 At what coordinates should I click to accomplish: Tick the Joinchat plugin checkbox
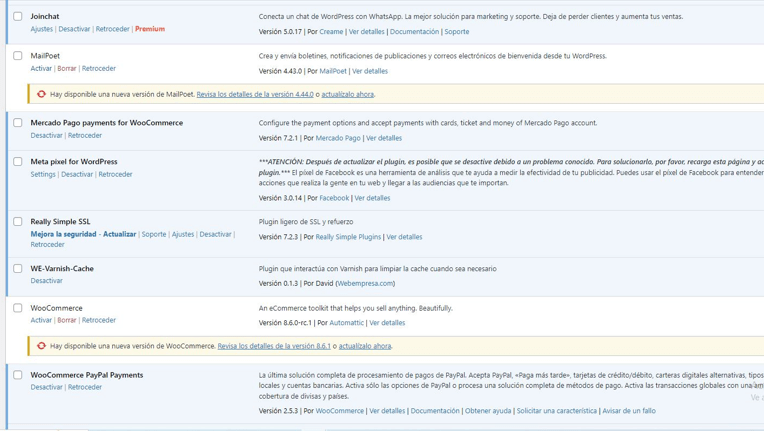tap(18, 16)
